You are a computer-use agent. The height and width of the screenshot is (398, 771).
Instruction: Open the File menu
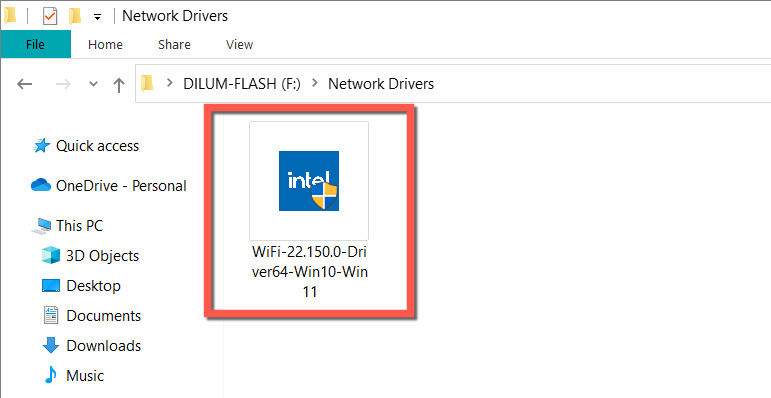pyautogui.click(x=35, y=44)
